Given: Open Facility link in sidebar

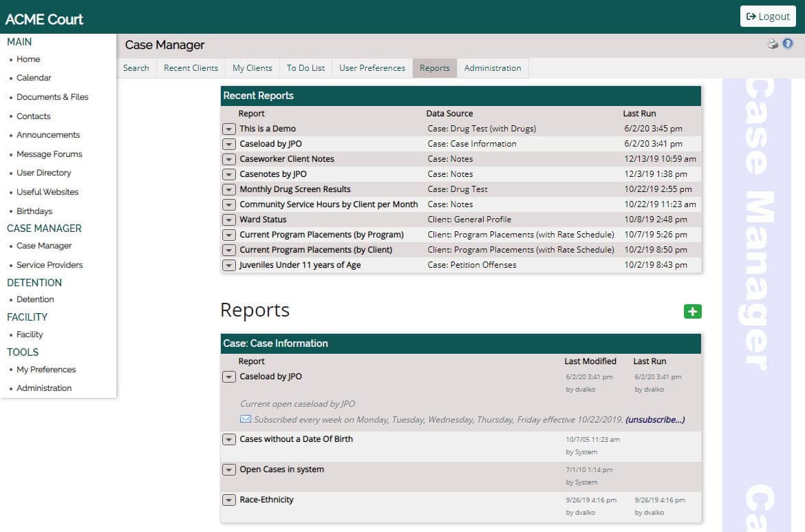Looking at the screenshot, I should [x=30, y=334].
